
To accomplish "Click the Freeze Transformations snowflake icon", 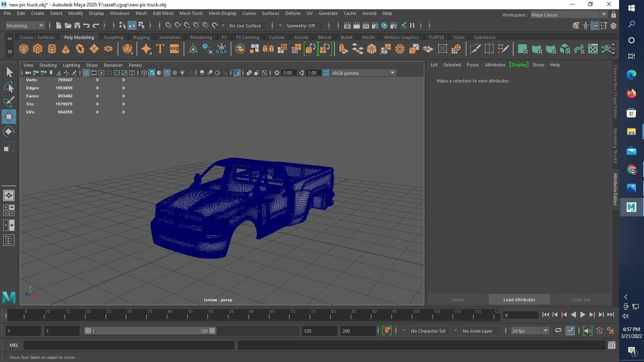I will (x=221, y=49).
